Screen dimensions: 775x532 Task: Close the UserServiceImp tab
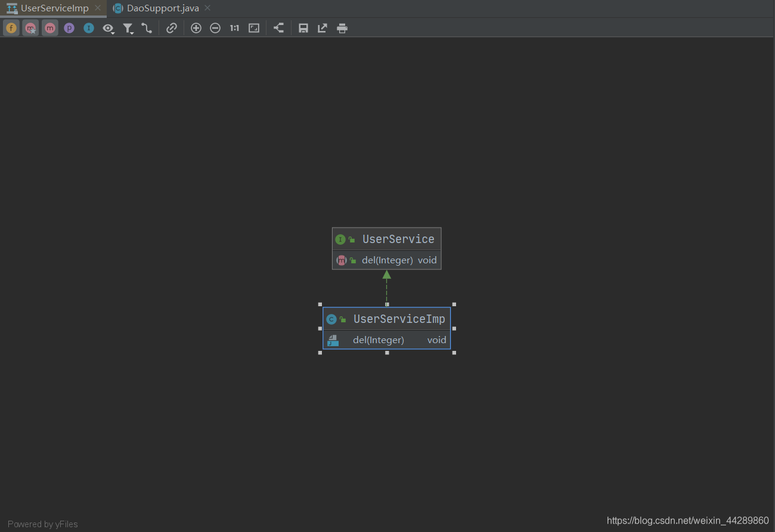tap(98, 8)
